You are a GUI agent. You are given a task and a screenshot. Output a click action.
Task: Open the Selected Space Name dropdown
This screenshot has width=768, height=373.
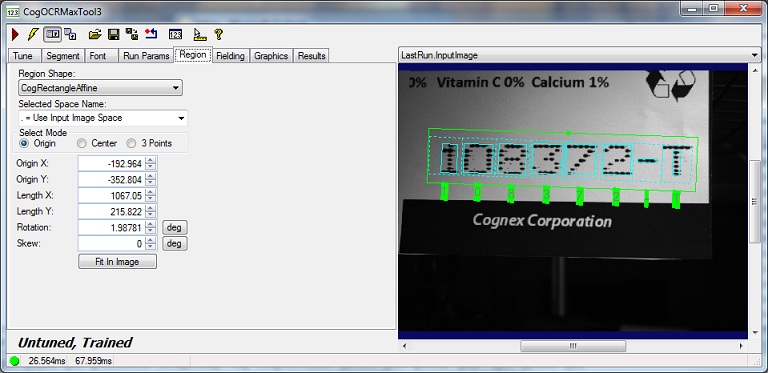coord(103,118)
